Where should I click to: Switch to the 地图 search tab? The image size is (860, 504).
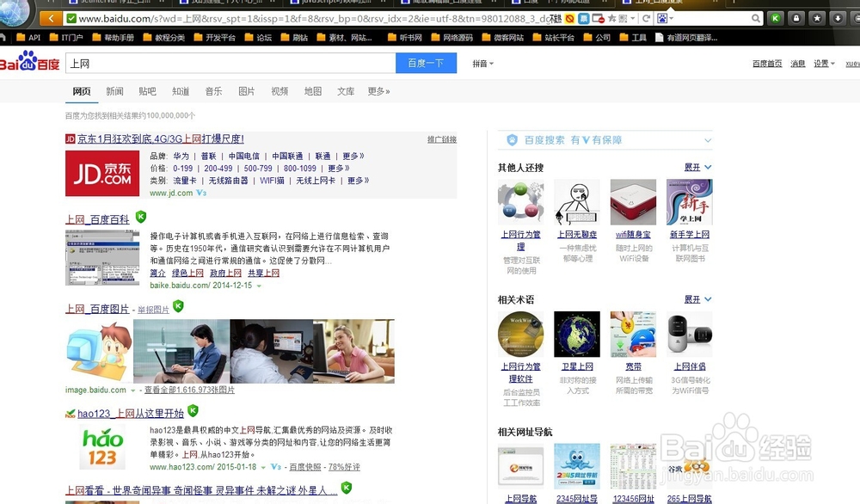click(313, 91)
